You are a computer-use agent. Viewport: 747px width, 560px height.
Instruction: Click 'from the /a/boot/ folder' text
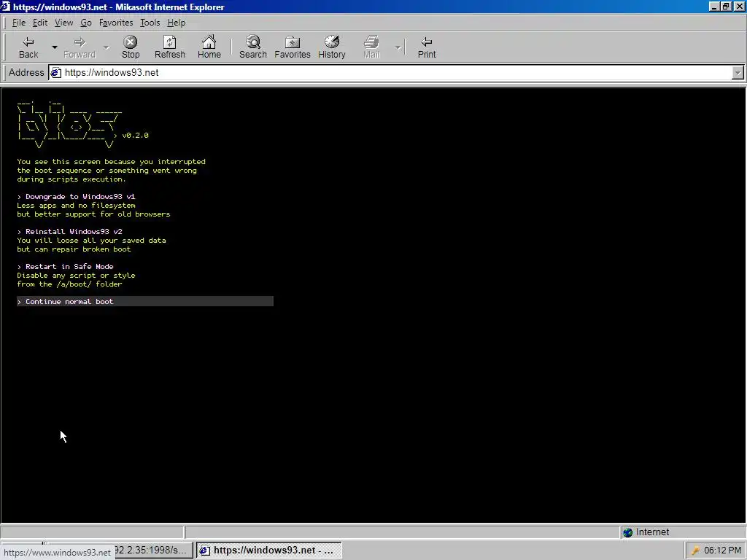pos(69,284)
